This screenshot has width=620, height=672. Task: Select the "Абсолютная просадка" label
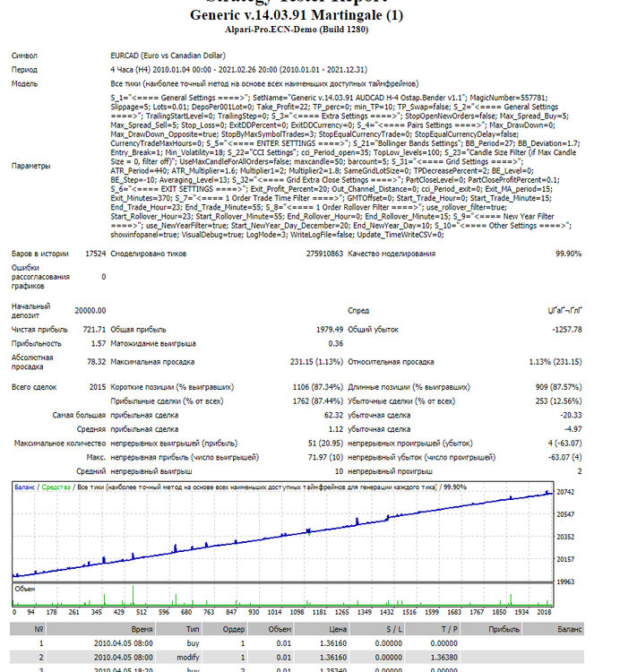32,362
